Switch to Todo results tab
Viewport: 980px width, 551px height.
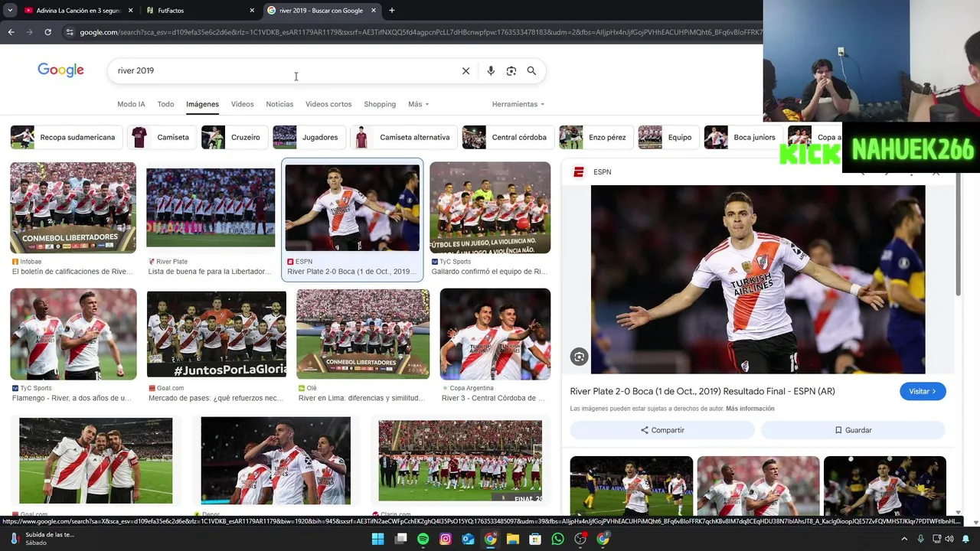coord(165,104)
